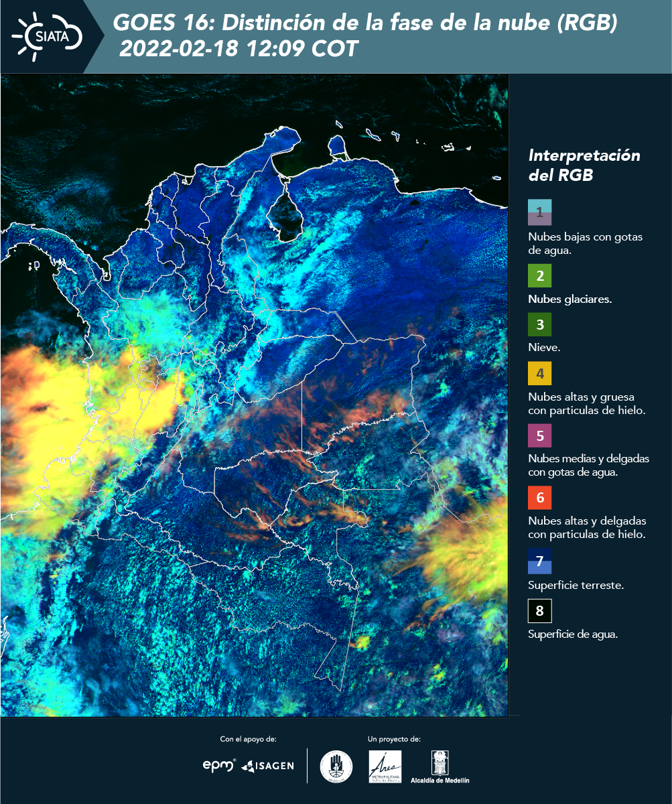Click the timestamp '2022-02-18 12:09 COT'
The height and width of the screenshot is (804, 672).
point(239,49)
